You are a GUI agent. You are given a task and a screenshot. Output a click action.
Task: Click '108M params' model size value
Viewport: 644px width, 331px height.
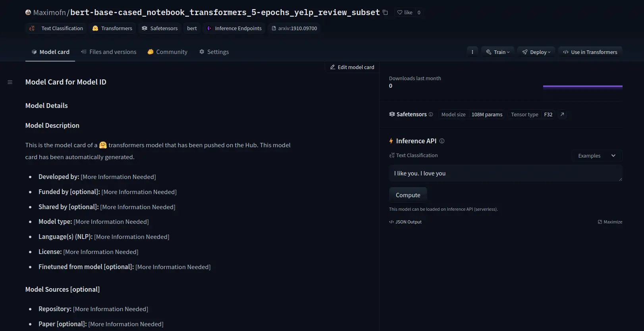coord(487,114)
